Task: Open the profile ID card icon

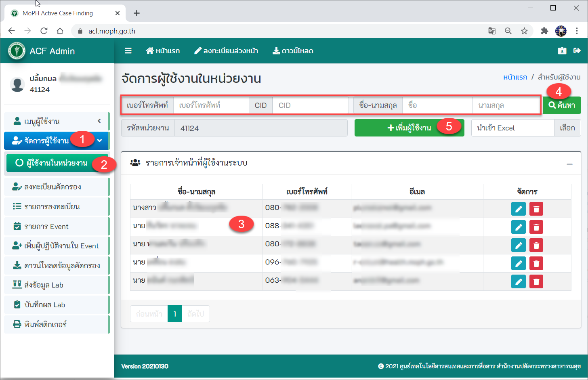Action: click(x=562, y=50)
